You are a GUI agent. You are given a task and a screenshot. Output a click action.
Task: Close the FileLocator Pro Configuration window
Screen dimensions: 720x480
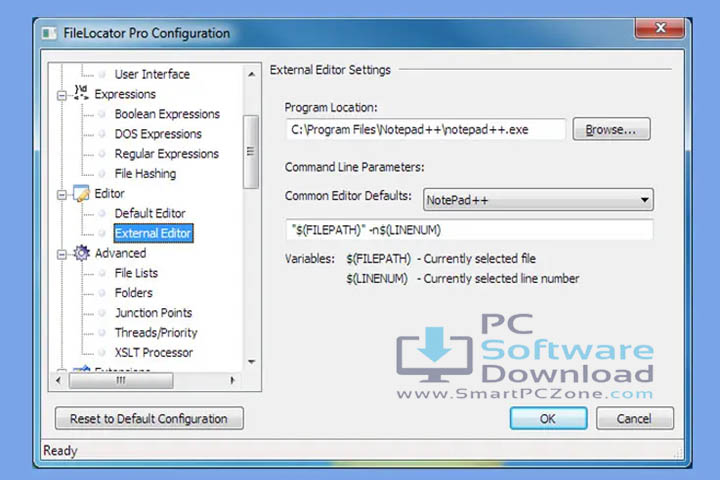660,28
